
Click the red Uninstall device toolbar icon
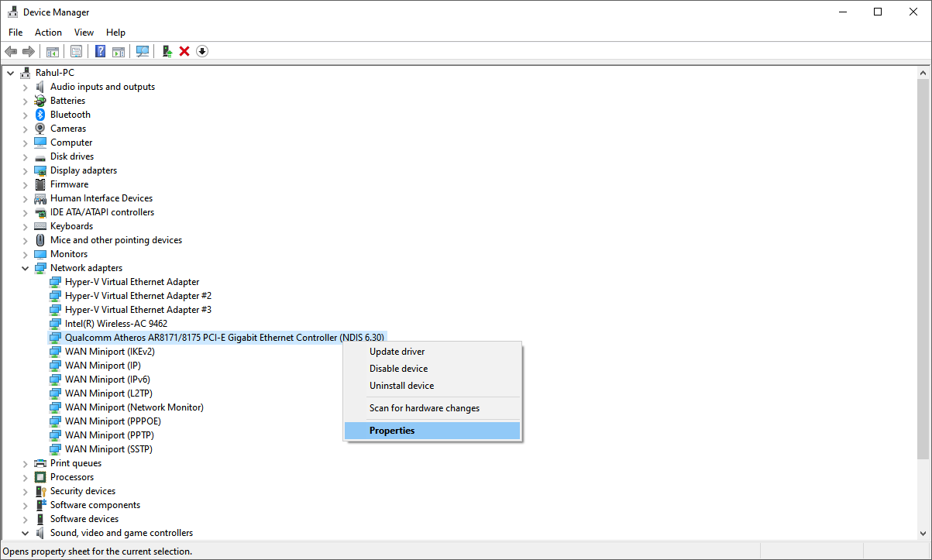click(x=184, y=51)
